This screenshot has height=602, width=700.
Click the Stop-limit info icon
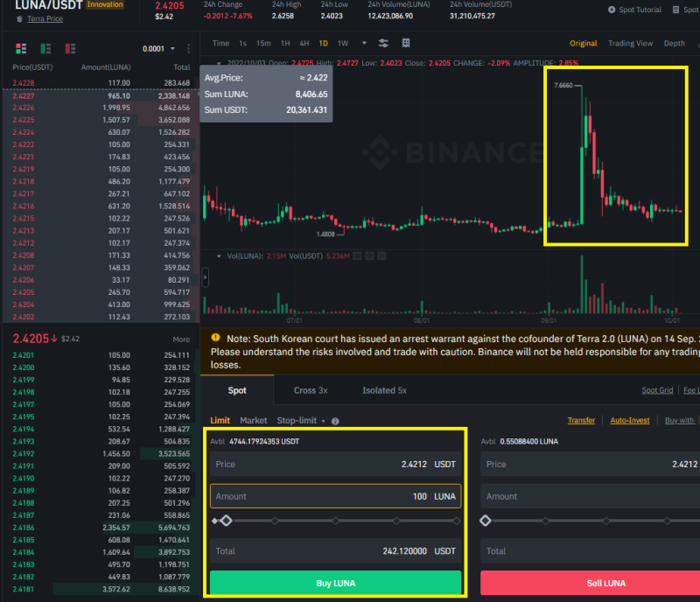(x=335, y=421)
